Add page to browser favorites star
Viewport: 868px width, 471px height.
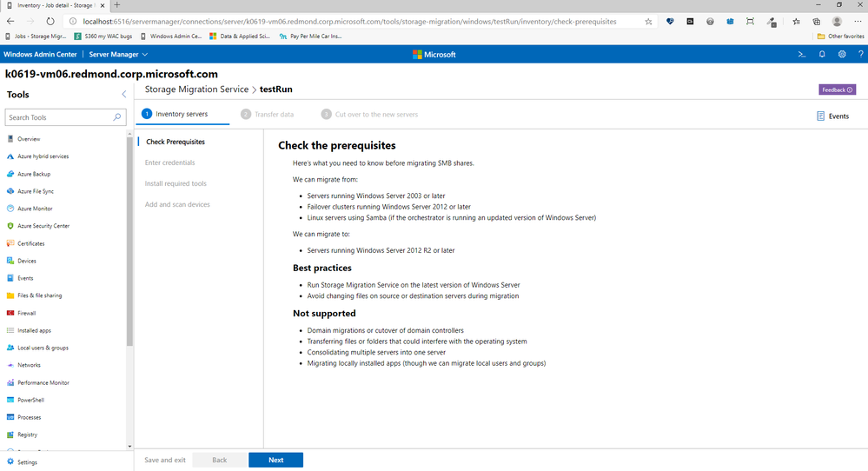click(x=648, y=22)
